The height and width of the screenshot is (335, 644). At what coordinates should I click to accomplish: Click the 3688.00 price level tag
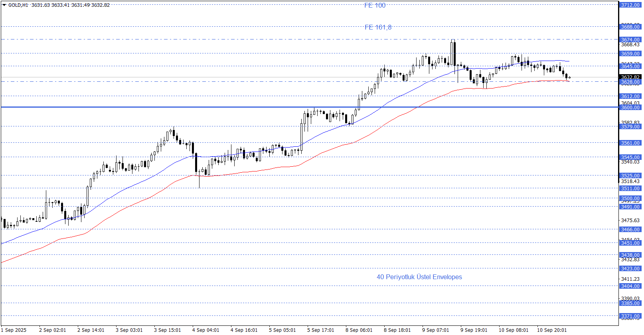pyautogui.click(x=630, y=27)
